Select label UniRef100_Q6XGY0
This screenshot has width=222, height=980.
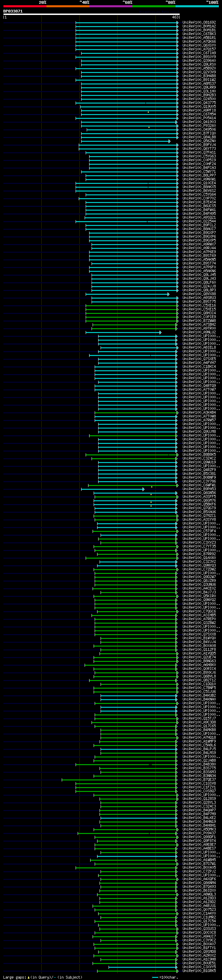199,45
